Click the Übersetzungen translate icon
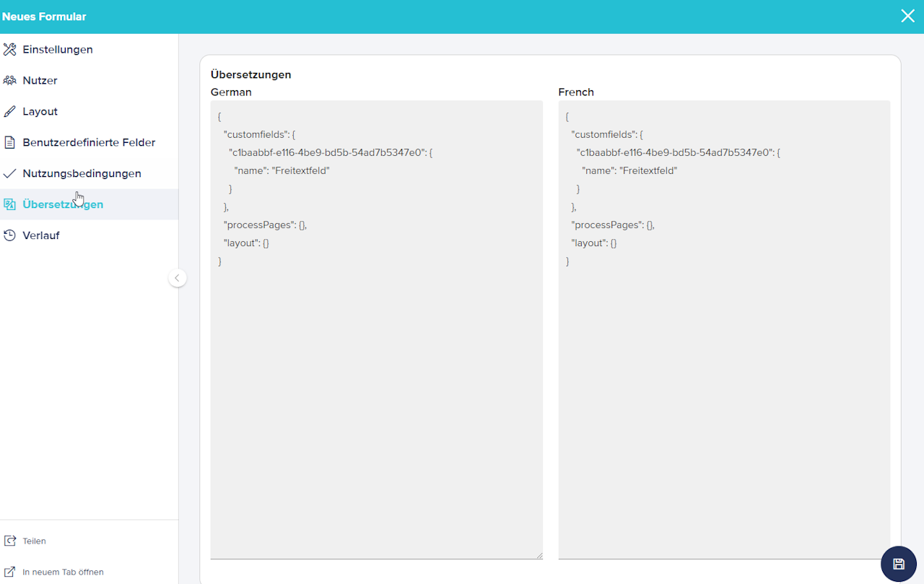924x584 pixels. (9, 205)
